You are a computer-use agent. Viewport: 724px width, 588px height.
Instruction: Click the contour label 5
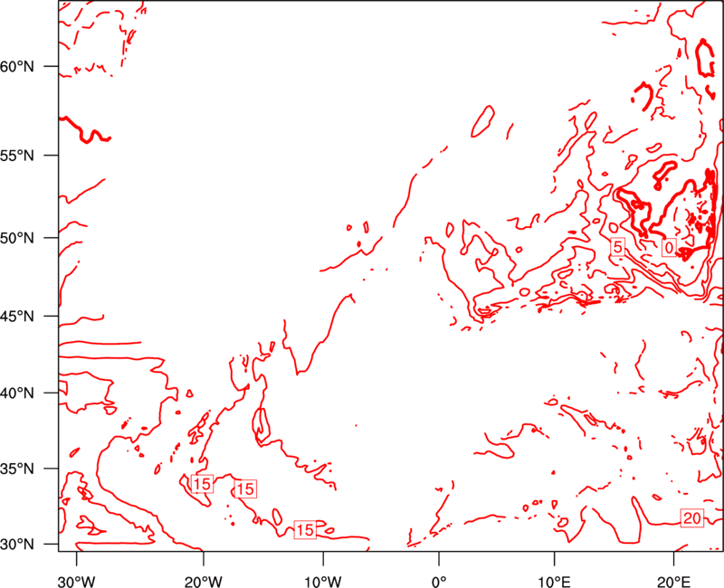coord(617,247)
